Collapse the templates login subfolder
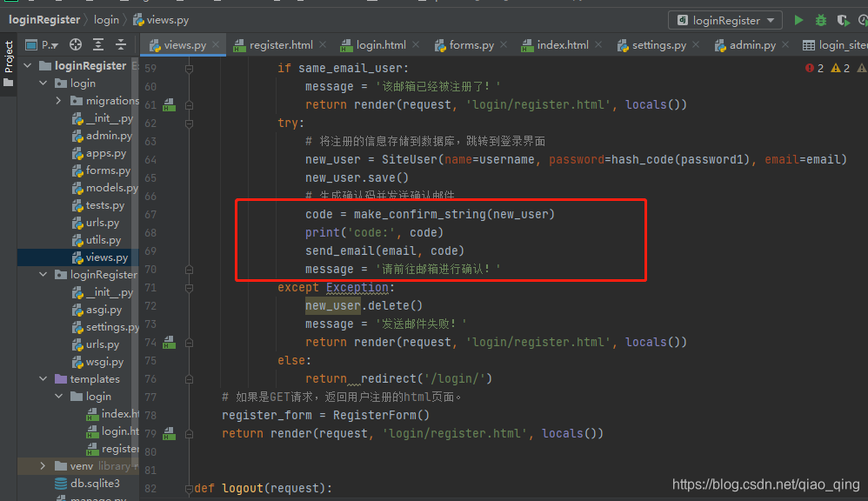The image size is (868, 501). (58, 397)
